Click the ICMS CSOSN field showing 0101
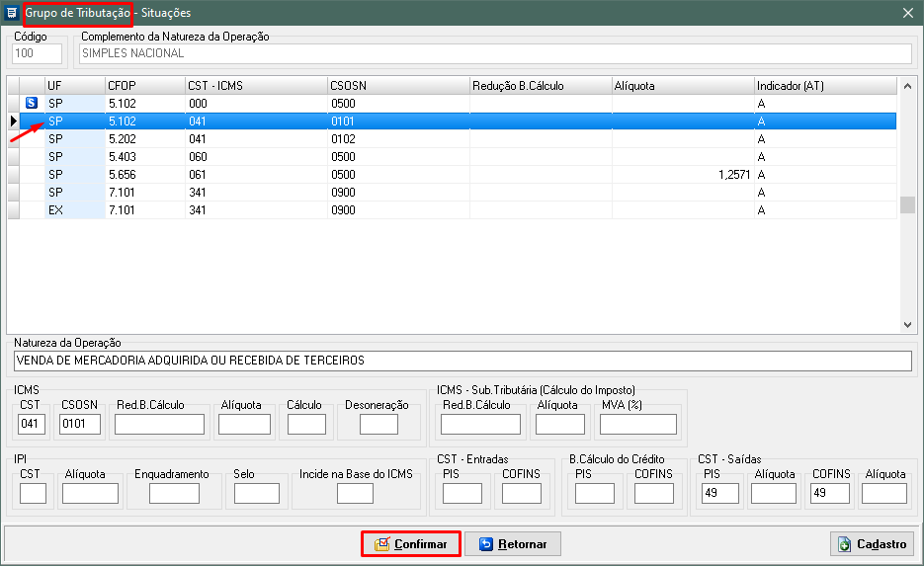The image size is (924, 566). tap(80, 425)
